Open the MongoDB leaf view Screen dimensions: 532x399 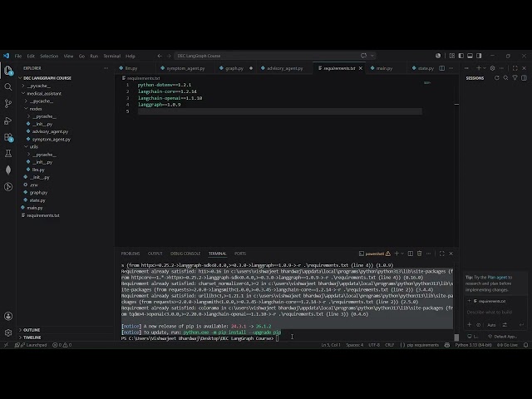coord(8,170)
